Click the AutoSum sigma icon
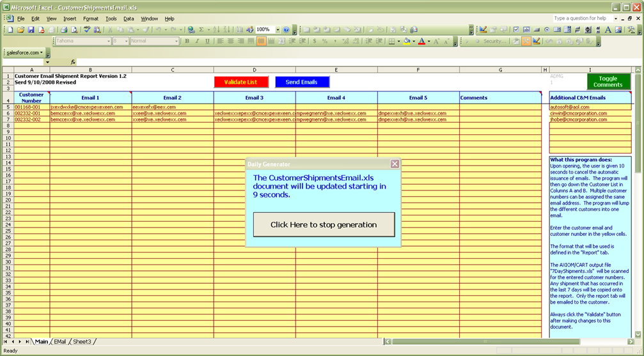This screenshot has height=356, width=644. pos(201,29)
